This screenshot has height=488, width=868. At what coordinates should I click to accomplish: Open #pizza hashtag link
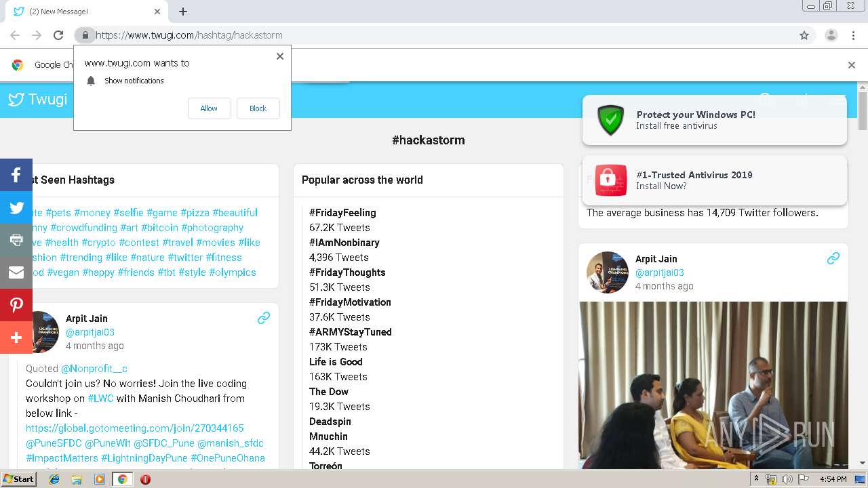(x=195, y=213)
